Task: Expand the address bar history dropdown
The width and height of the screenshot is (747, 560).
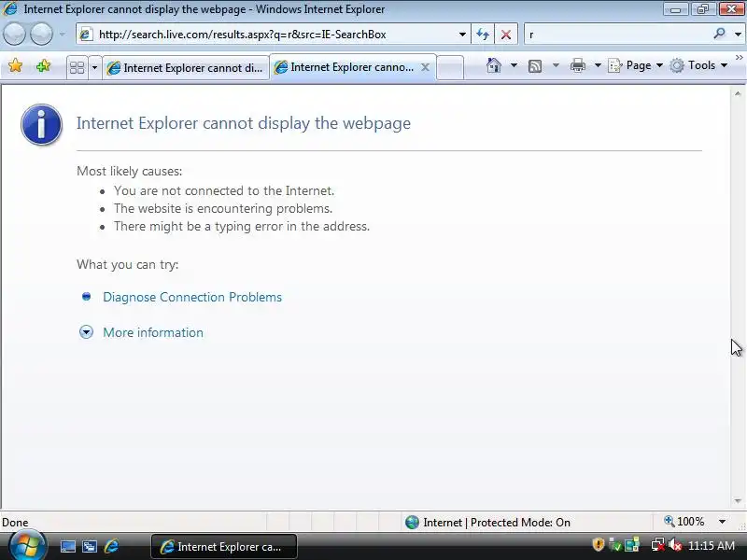Action: 462,35
